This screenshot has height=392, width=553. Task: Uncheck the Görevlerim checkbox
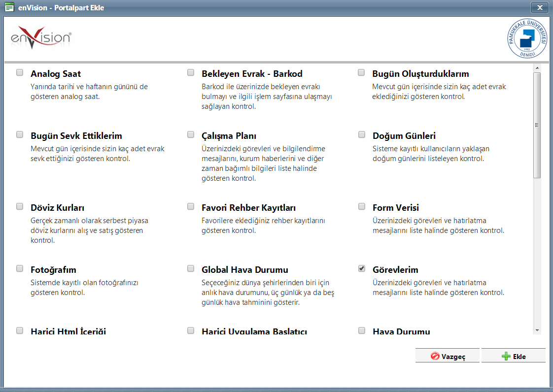coord(362,268)
